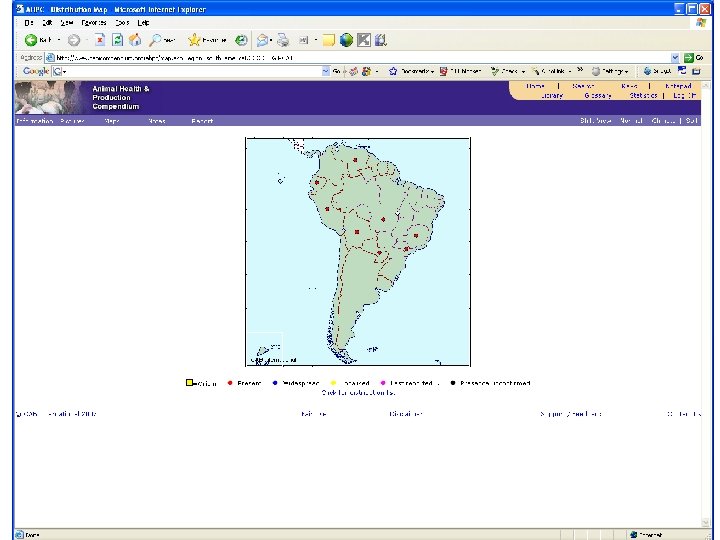Open the Bookmarks dropdown arrow

pyautogui.click(x=433, y=72)
